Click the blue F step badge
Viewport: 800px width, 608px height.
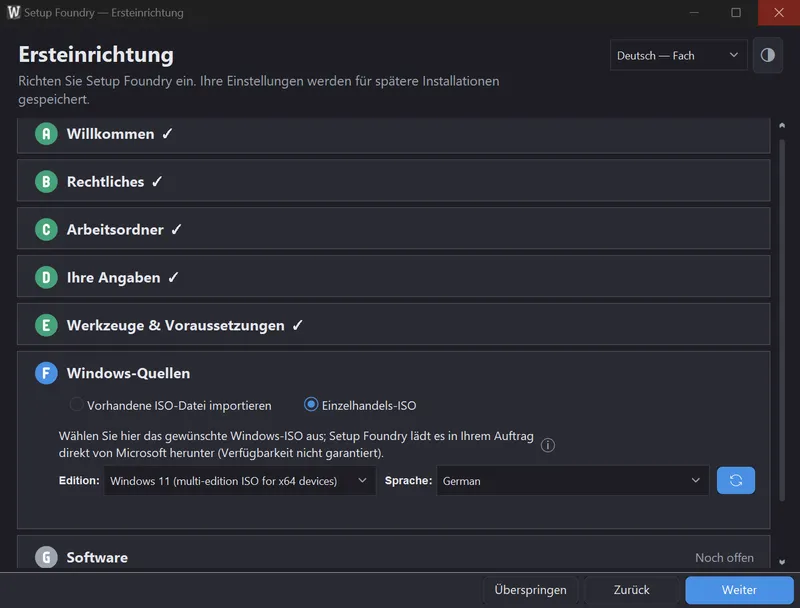[x=46, y=373]
